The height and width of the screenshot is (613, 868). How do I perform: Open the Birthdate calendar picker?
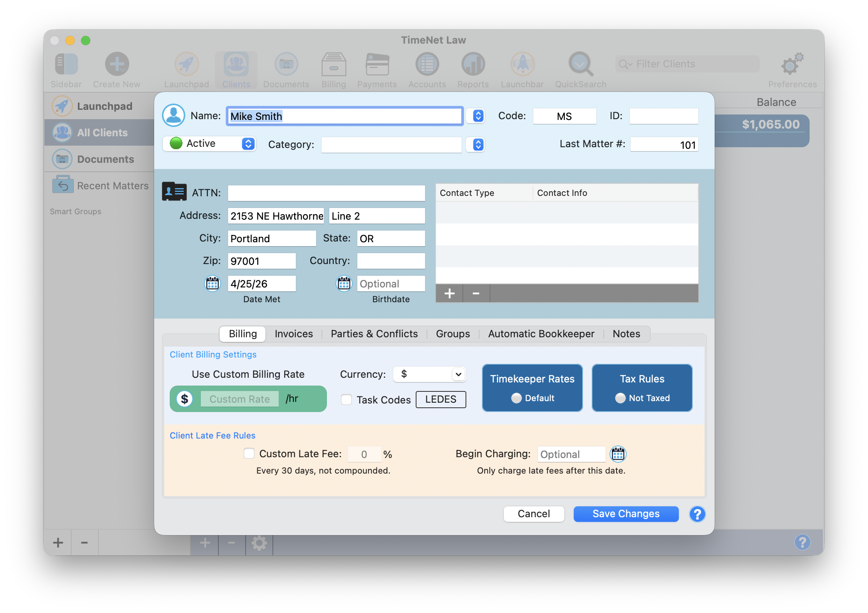[x=344, y=284]
